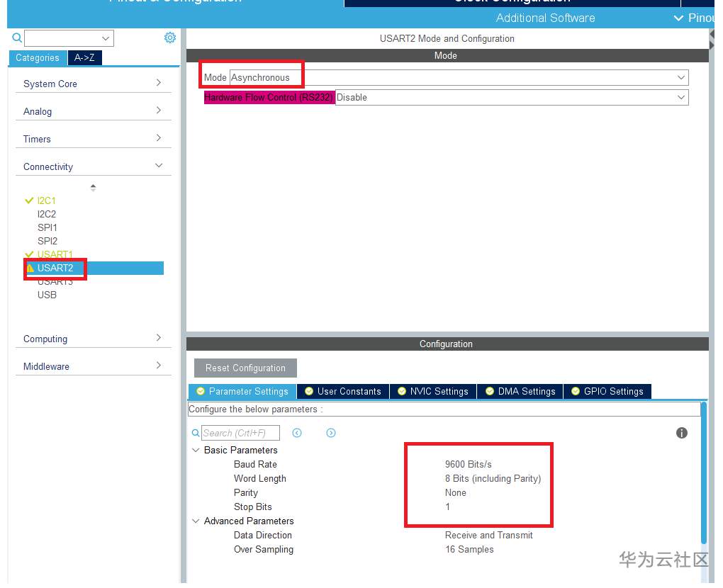Go to previous search result arrow
The width and height of the screenshot is (723, 588).
coord(297,433)
